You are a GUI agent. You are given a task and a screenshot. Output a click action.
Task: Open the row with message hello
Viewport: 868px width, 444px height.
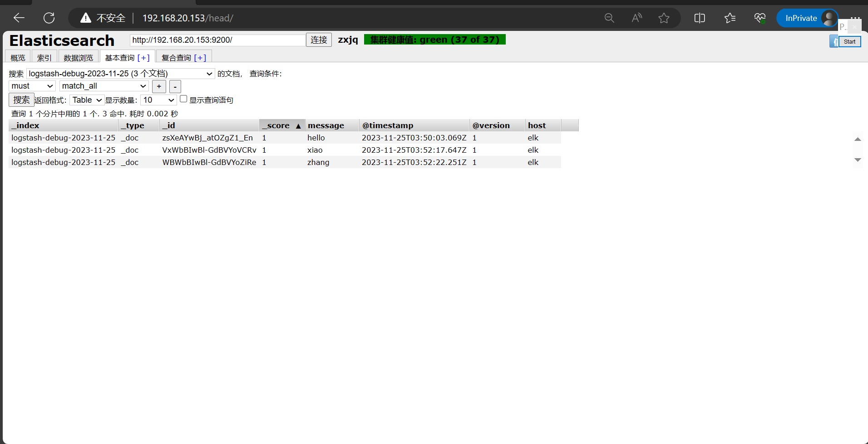pyautogui.click(x=285, y=138)
